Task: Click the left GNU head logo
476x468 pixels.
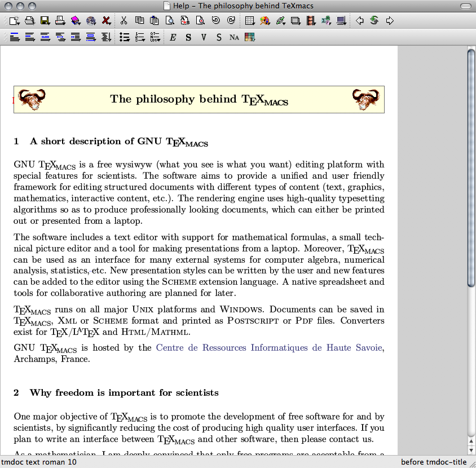Action: coord(32,99)
